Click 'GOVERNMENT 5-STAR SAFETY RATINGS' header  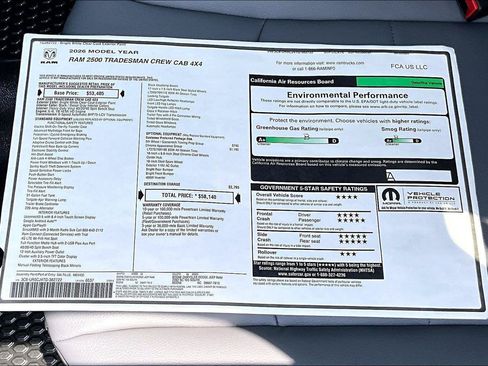(x=313, y=188)
